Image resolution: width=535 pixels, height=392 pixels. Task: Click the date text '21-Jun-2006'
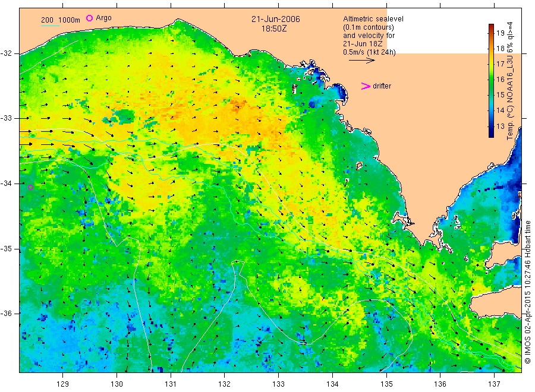[276, 19]
